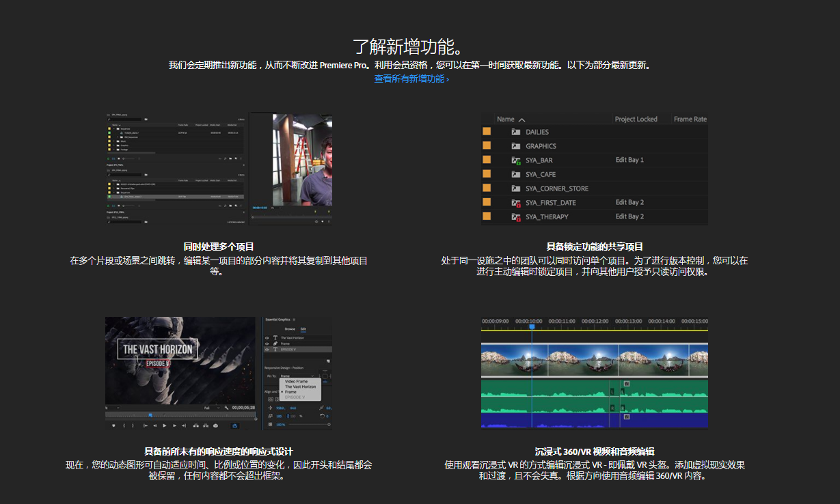
Task: Click the Go to In point icon
Action: [x=146, y=425]
